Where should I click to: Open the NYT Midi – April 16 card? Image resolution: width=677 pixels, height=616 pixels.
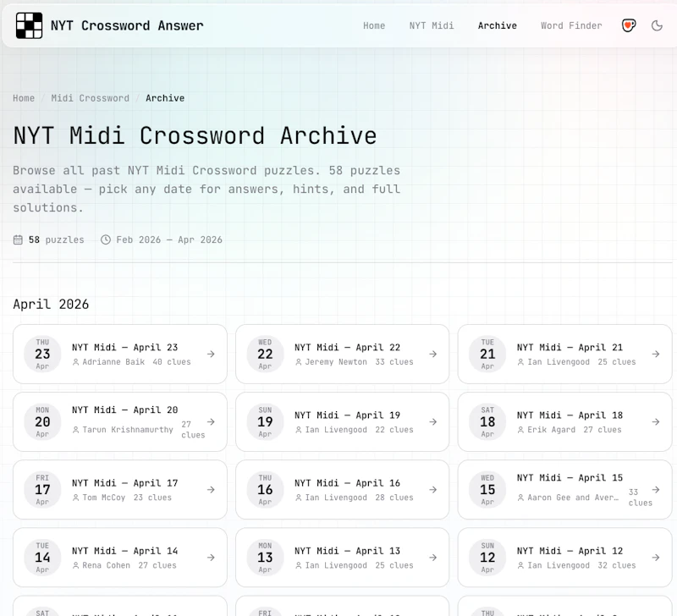tap(343, 490)
